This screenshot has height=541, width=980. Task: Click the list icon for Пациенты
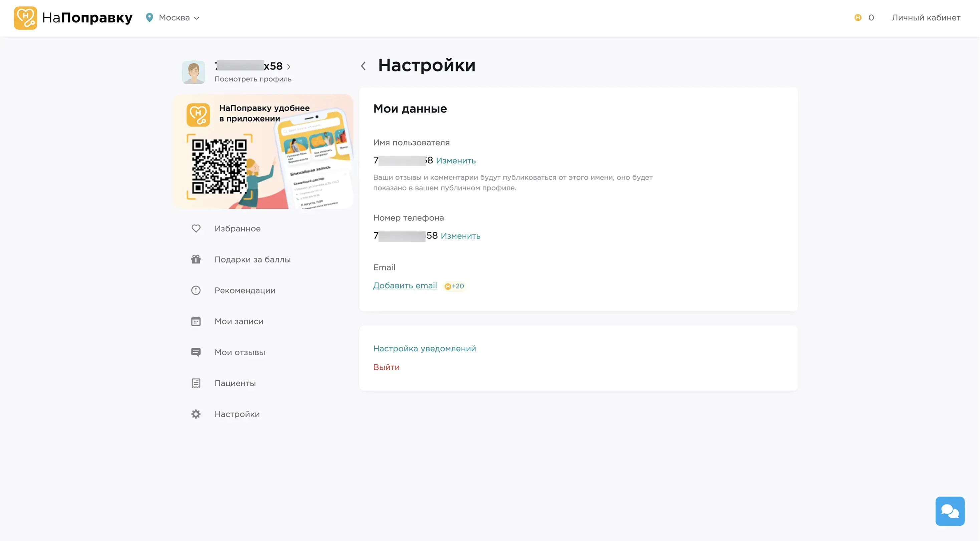(196, 383)
